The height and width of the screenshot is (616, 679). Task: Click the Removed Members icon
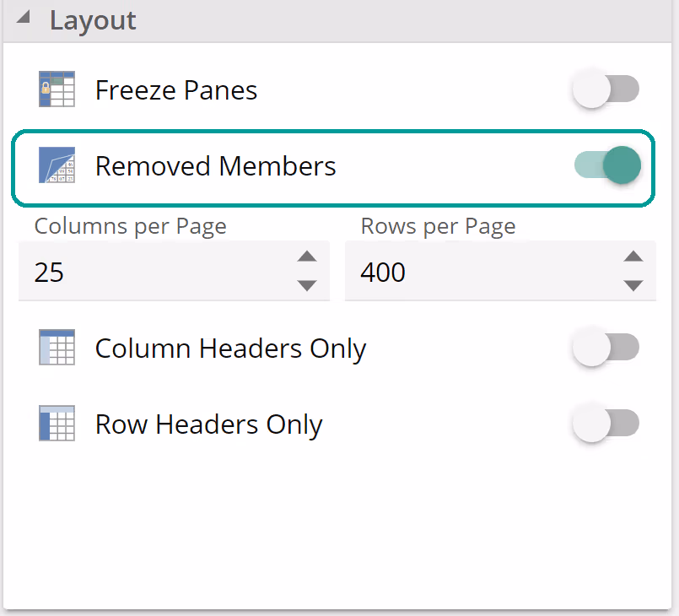(57, 165)
